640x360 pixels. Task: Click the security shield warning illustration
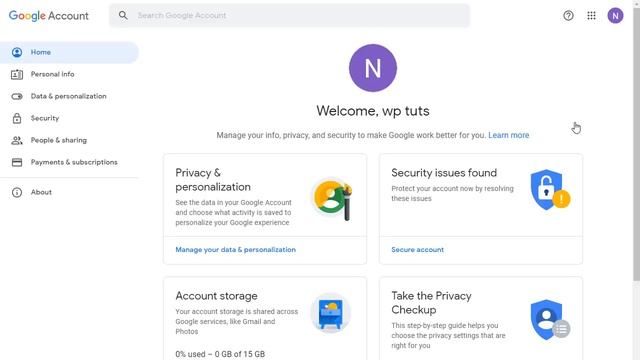pos(550,190)
